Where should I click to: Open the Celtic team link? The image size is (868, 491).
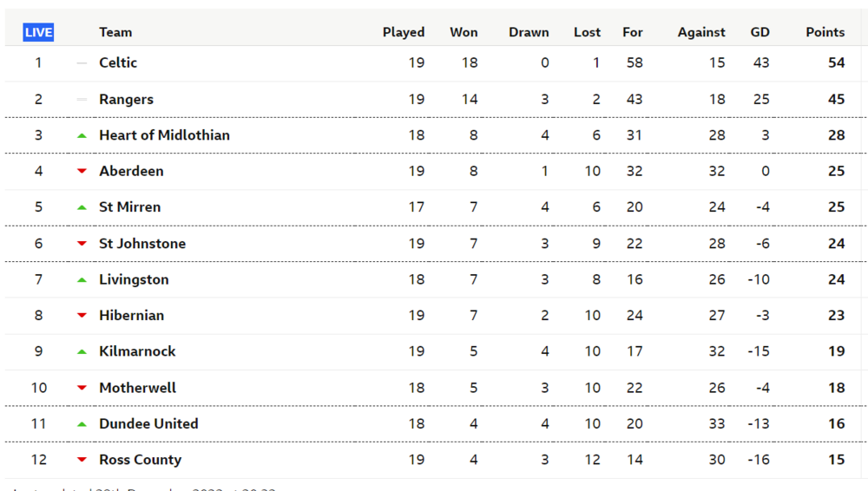(x=118, y=62)
